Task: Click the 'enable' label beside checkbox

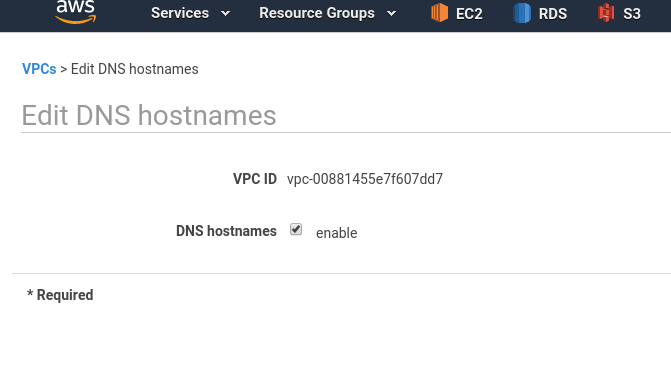Action: [x=336, y=233]
